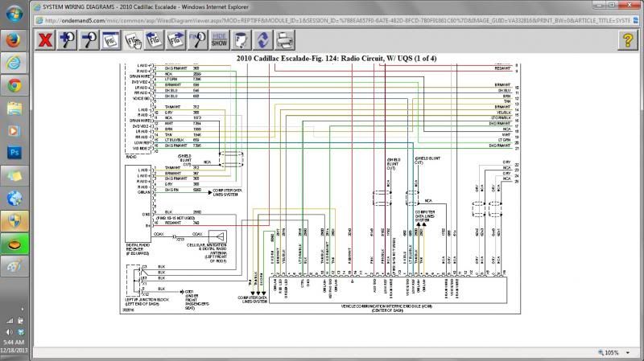Go to the next figure

tap(175, 40)
